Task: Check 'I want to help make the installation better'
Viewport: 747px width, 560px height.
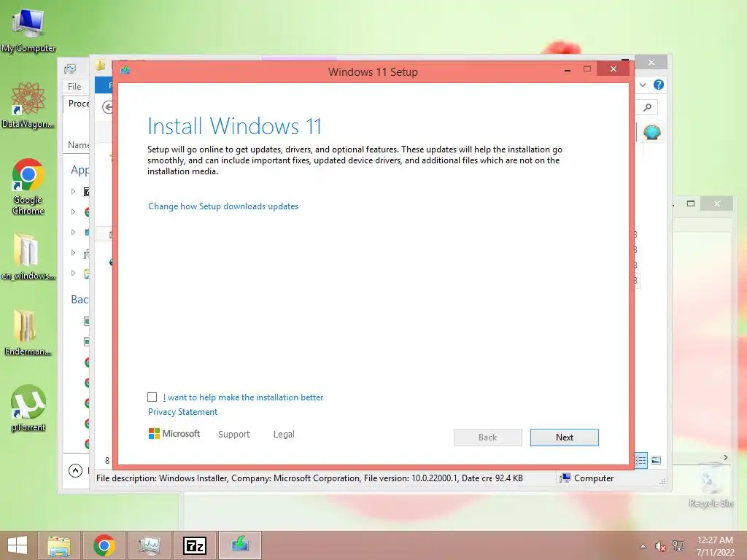Action: coord(152,397)
